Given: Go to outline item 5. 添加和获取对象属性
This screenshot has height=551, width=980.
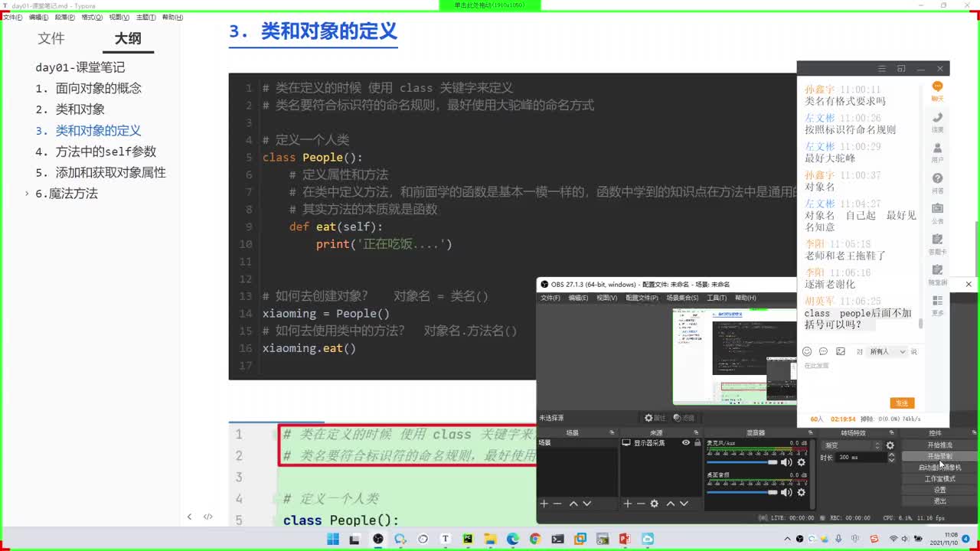Looking at the screenshot, I should [x=100, y=172].
